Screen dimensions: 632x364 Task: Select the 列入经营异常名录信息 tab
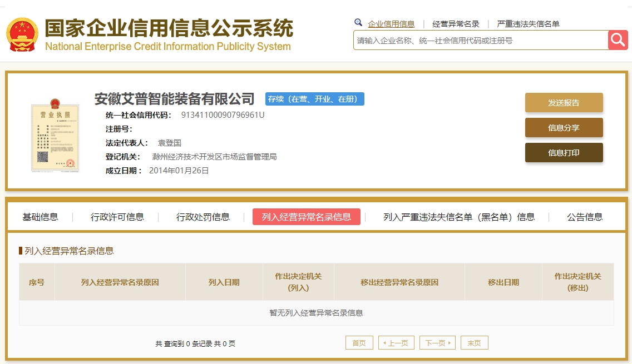(x=307, y=217)
